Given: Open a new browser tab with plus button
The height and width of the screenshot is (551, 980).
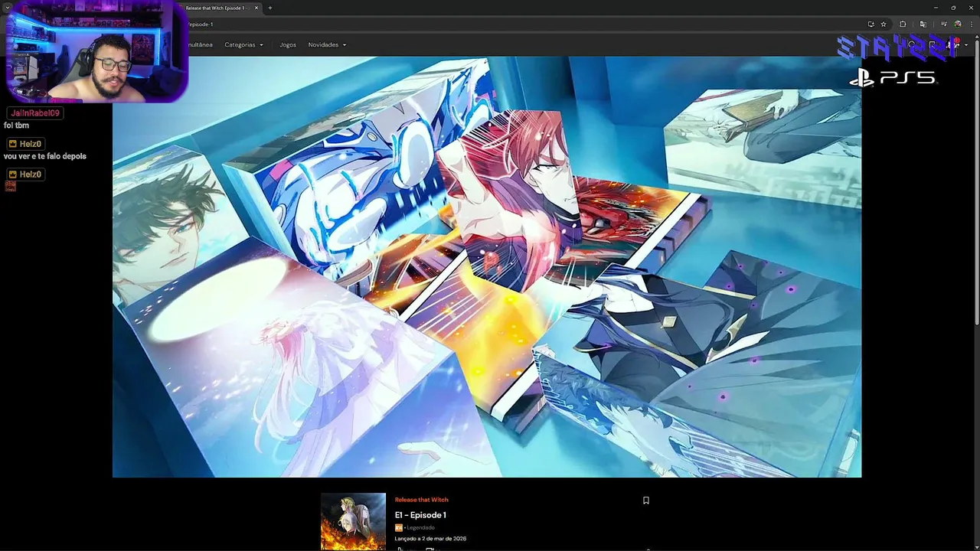Looking at the screenshot, I should [x=269, y=8].
